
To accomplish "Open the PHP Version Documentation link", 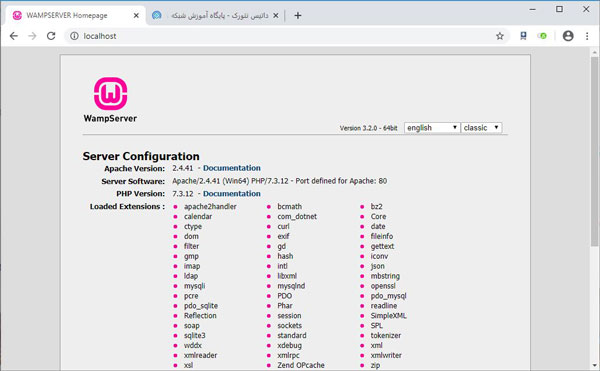I will [x=232, y=194].
